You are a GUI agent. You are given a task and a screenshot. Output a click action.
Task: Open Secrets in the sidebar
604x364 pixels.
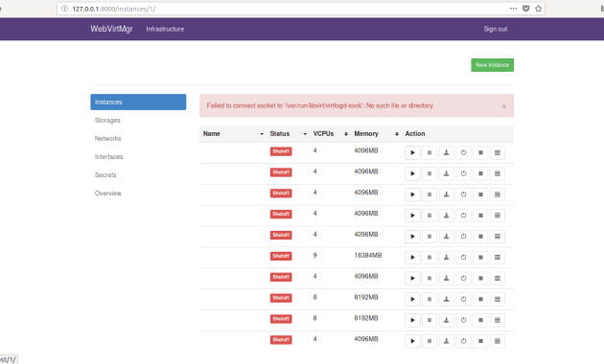[x=105, y=174]
